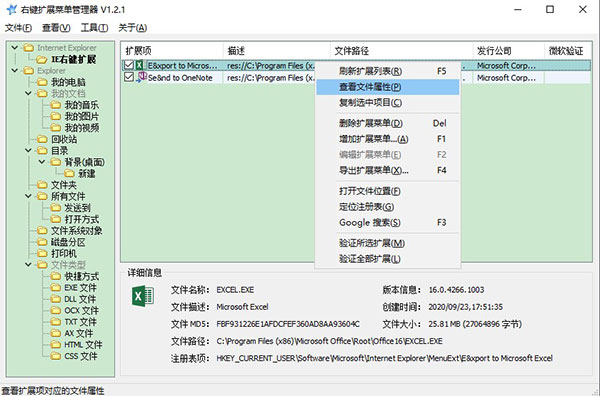Sort list by 微软验证 column header
600x396 pixels.
568,51
